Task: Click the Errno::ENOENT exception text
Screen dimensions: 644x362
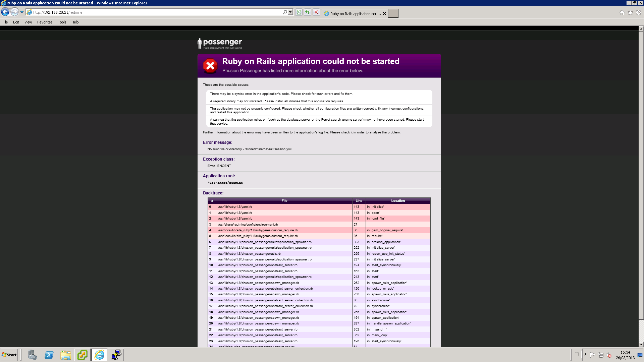Action: point(219,166)
